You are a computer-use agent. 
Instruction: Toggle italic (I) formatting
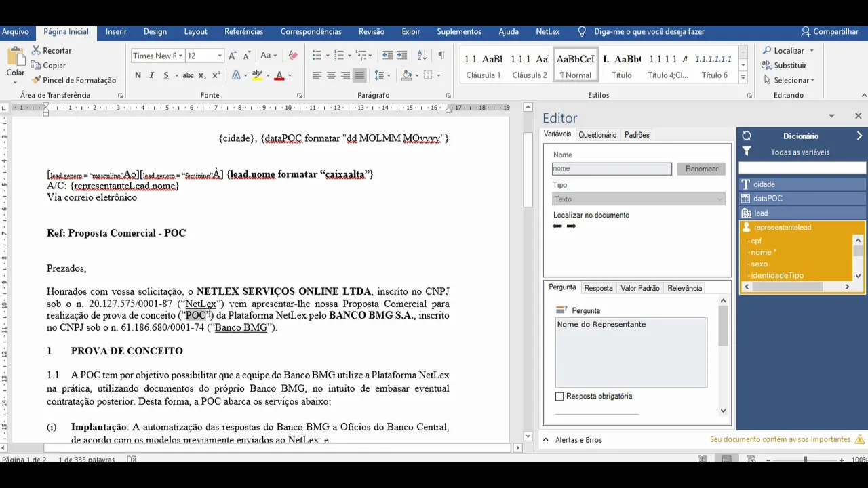pyautogui.click(x=152, y=75)
